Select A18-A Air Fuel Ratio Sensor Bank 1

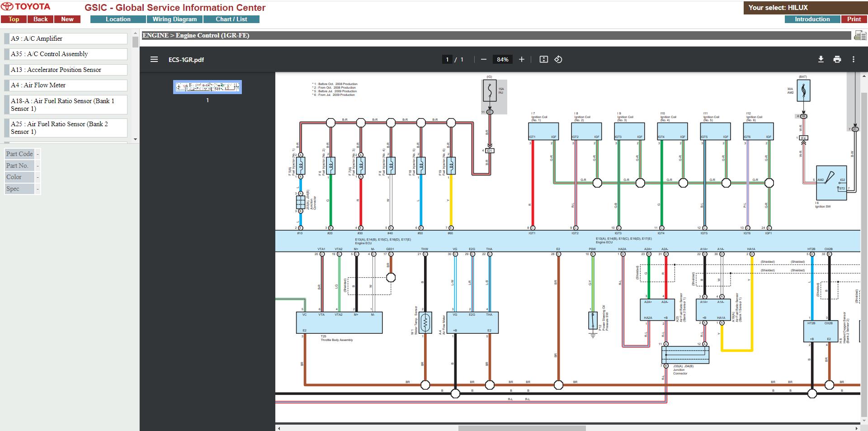66,104
